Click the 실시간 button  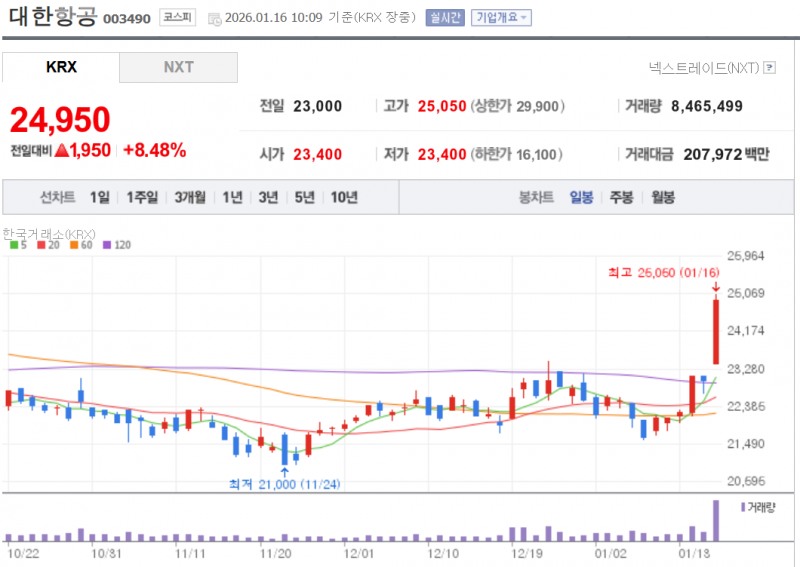pyautogui.click(x=445, y=18)
